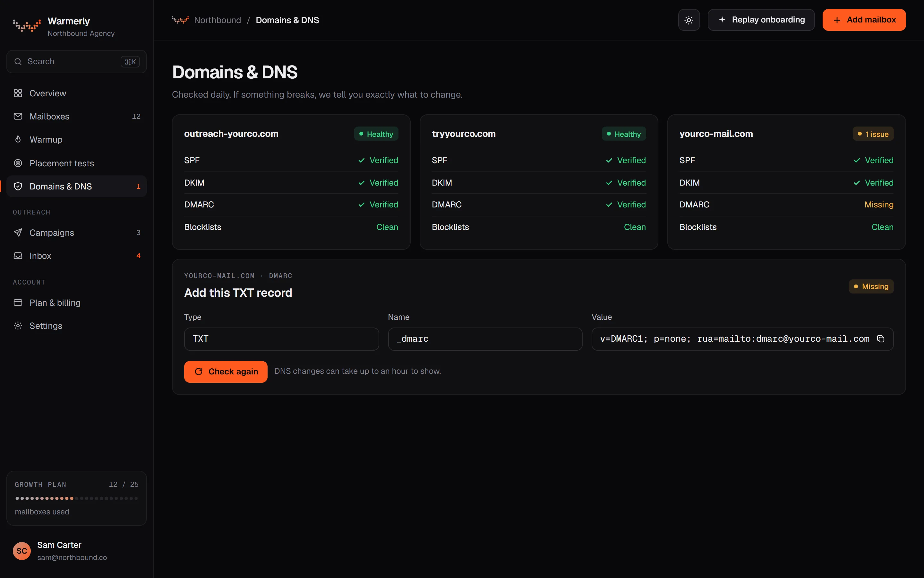The height and width of the screenshot is (578, 924).
Task: Click the Missing badge in the TXT record panel
Action: tap(871, 286)
